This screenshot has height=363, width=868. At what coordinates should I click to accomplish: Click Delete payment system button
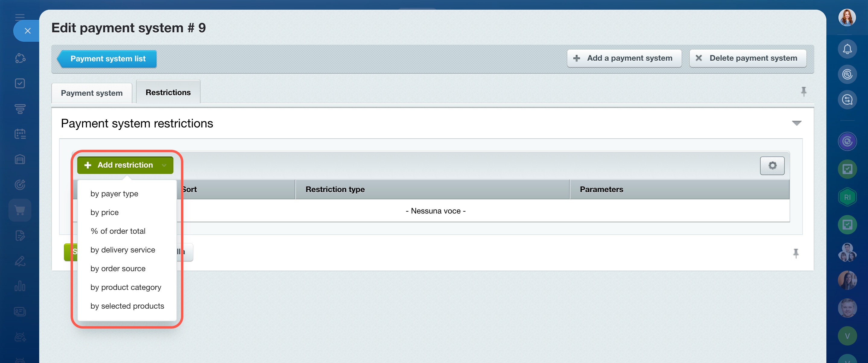[747, 58]
